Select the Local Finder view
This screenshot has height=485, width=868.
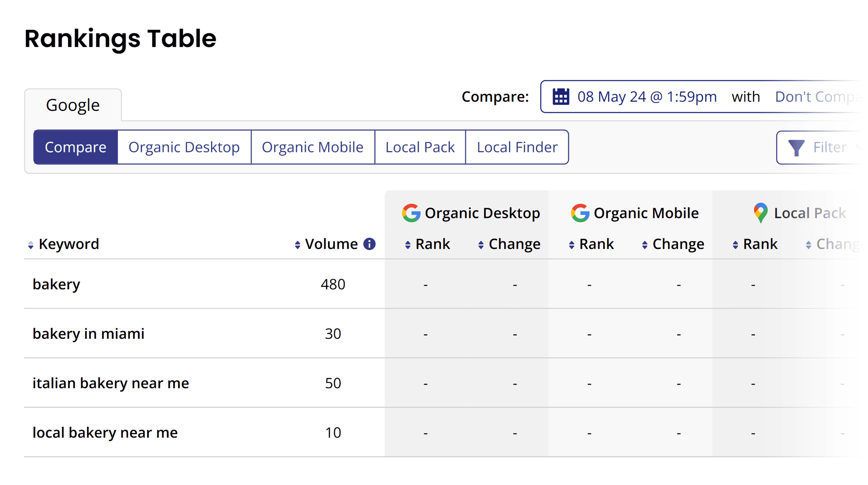(x=517, y=147)
